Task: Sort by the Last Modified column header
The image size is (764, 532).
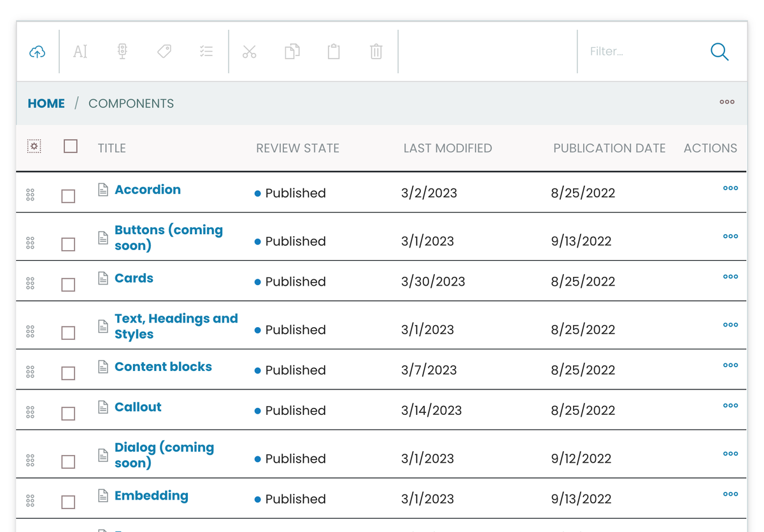Action: click(448, 148)
